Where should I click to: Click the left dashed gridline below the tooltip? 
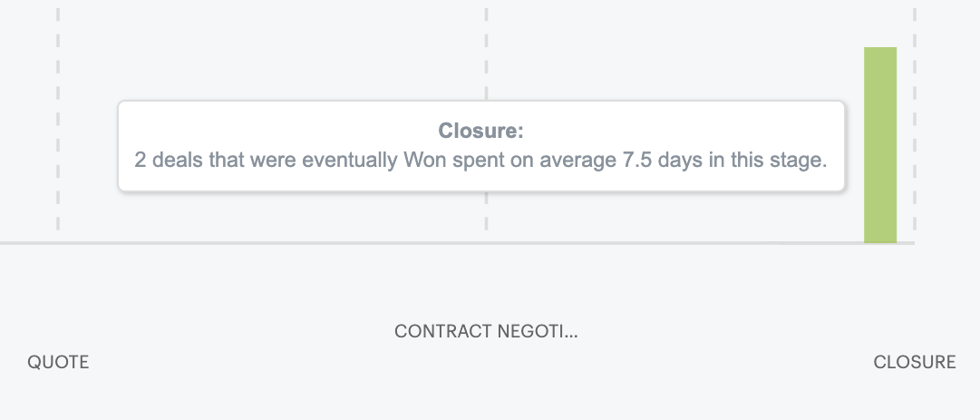click(x=58, y=218)
